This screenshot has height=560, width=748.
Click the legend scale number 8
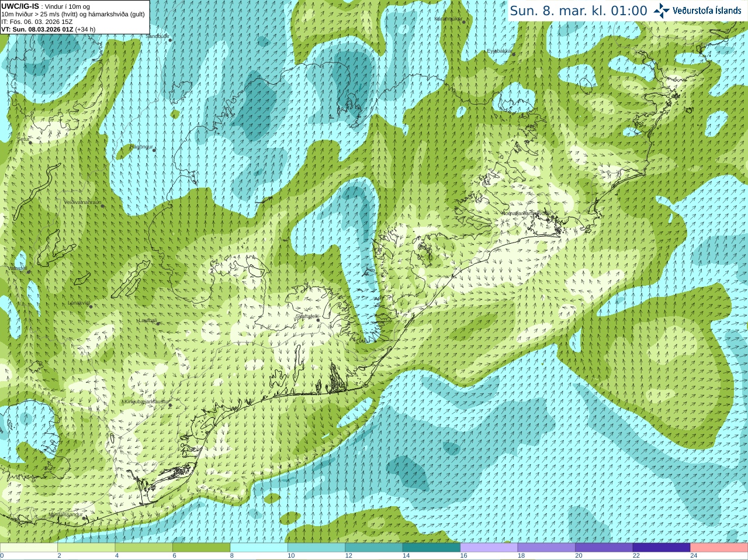pyautogui.click(x=232, y=556)
